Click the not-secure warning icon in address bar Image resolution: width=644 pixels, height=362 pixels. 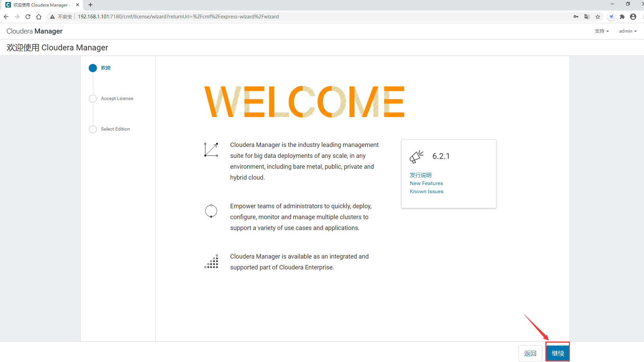pyautogui.click(x=52, y=17)
